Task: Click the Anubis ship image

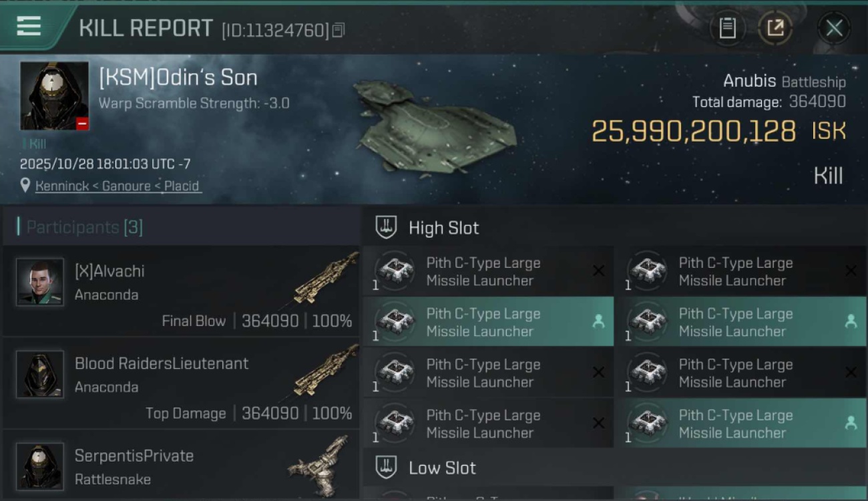Action: pyautogui.click(x=435, y=126)
